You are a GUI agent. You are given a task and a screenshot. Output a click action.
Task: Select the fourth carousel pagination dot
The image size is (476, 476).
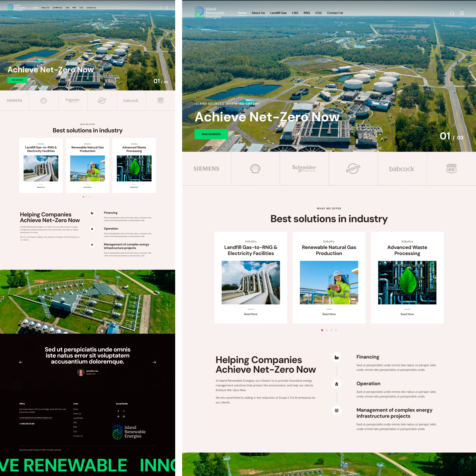tap(336, 330)
